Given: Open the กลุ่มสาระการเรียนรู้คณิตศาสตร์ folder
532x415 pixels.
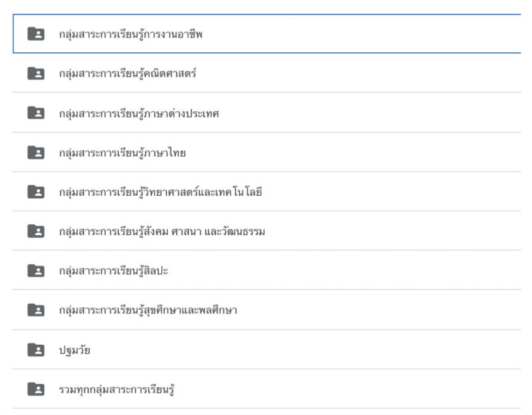Looking at the screenshot, I should click(x=127, y=73).
